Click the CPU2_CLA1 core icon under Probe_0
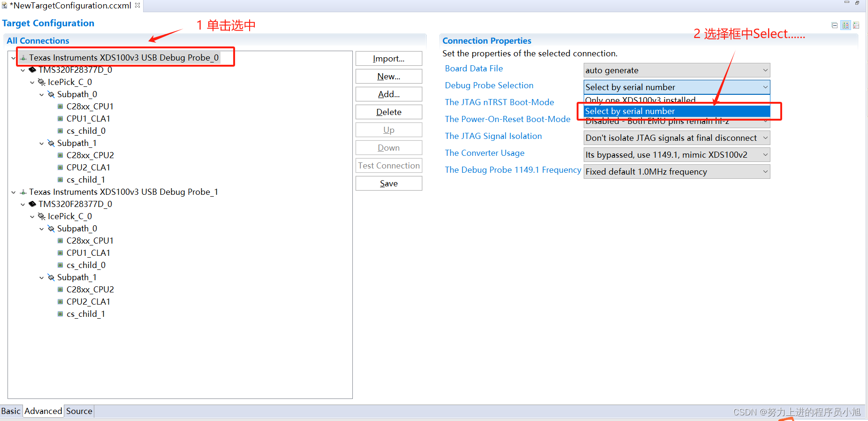The height and width of the screenshot is (421, 868). pos(60,168)
